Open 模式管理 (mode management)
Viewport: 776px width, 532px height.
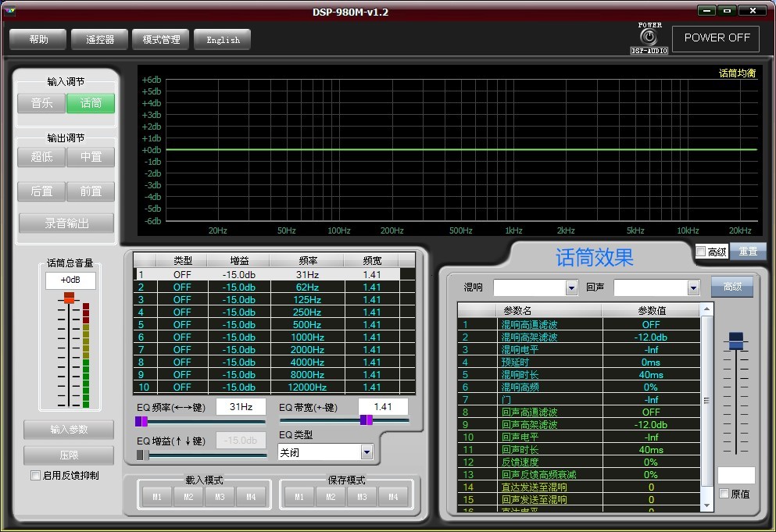(160, 38)
